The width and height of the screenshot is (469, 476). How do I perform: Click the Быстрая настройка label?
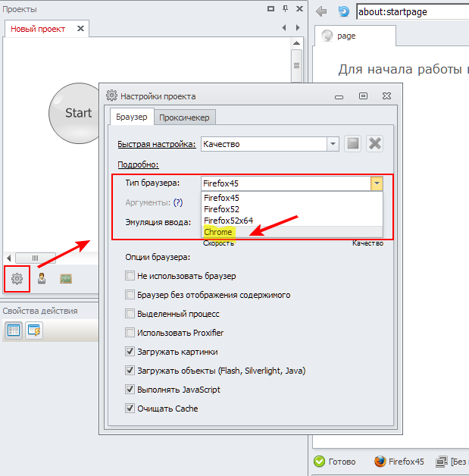point(157,144)
